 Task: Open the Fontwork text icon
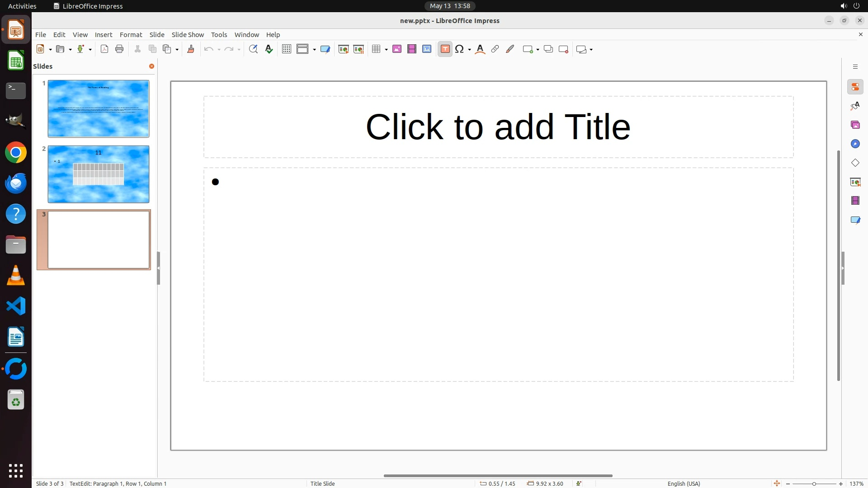[x=480, y=49]
